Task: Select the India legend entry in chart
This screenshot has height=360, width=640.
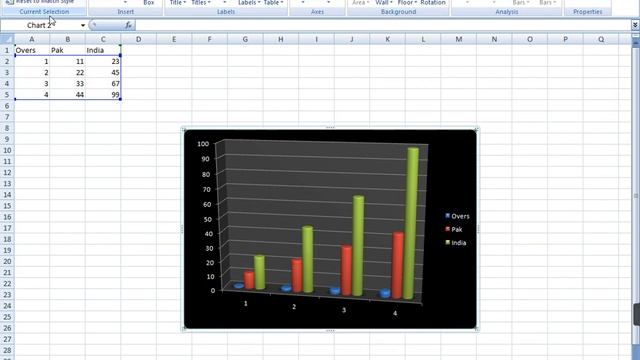Action: tap(456, 243)
